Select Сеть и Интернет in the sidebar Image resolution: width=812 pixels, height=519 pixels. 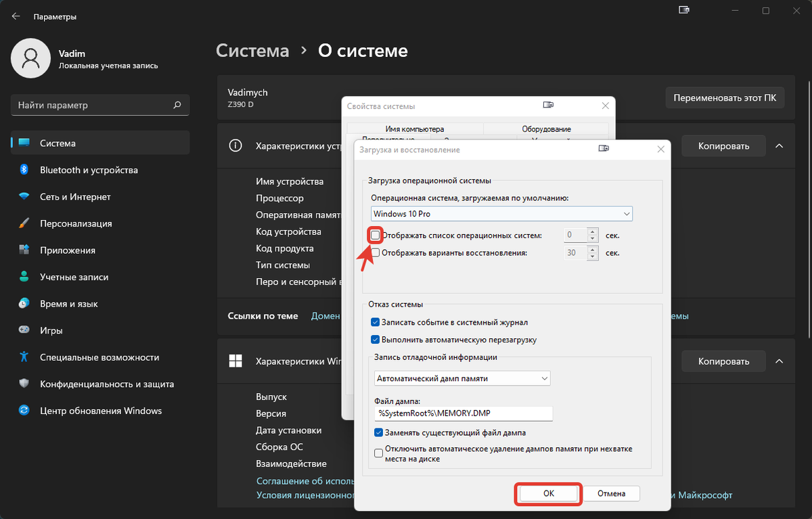[100, 197]
